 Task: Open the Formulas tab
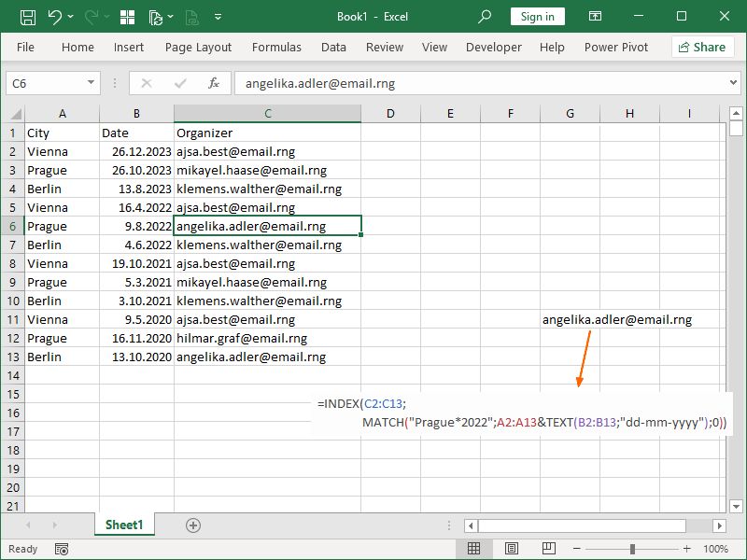click(x=276, y=48)
